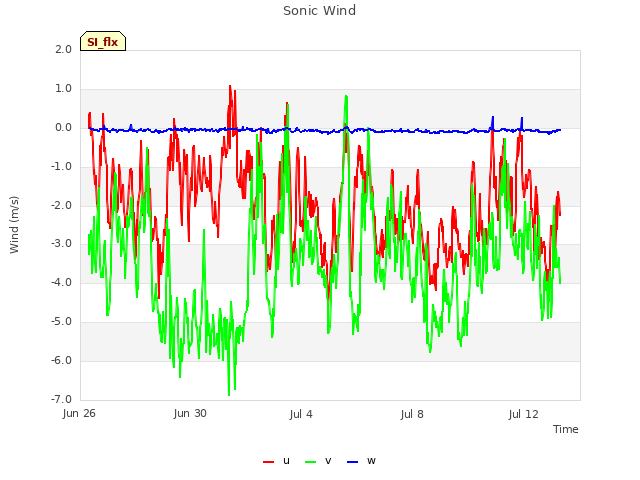This screenshot has width=640, height=480.
Task: Toggle the green v series legend entry
Action: click(x=318, y=461)
